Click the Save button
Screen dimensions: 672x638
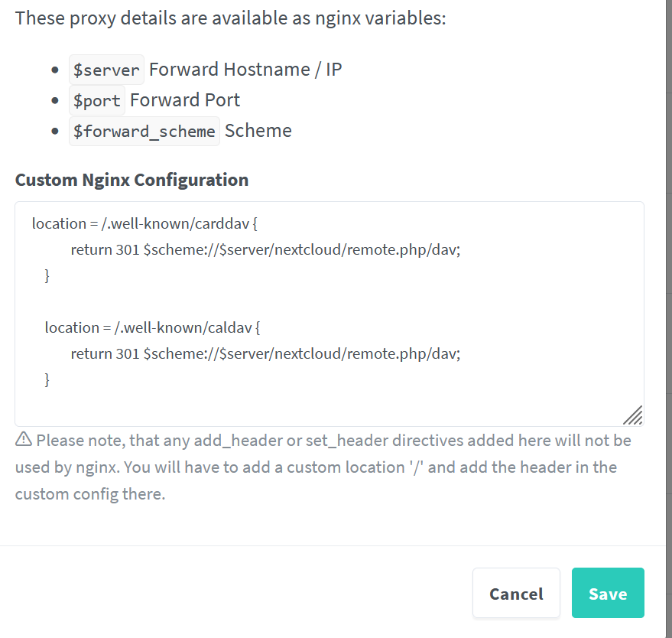click(x=608, y=593)
